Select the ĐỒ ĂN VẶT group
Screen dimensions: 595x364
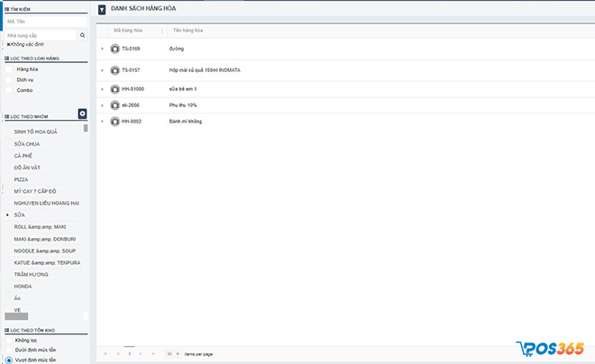[27, 168]
